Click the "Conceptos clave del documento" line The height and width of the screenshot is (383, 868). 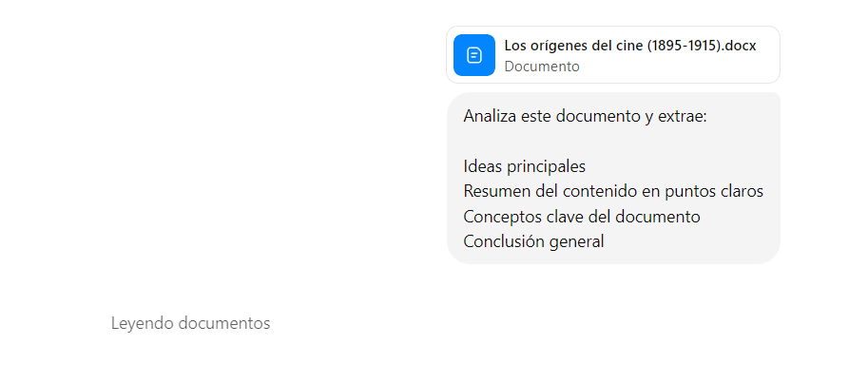point(582,217)
